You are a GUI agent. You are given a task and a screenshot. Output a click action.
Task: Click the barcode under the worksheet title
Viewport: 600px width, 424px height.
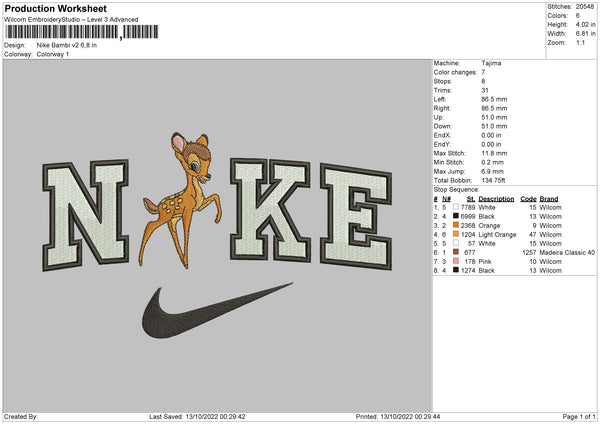coord(82,32)
